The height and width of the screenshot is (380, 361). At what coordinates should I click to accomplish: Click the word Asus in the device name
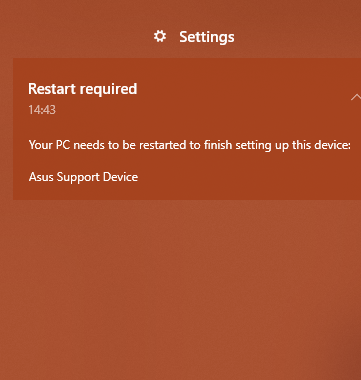[41, 177]
